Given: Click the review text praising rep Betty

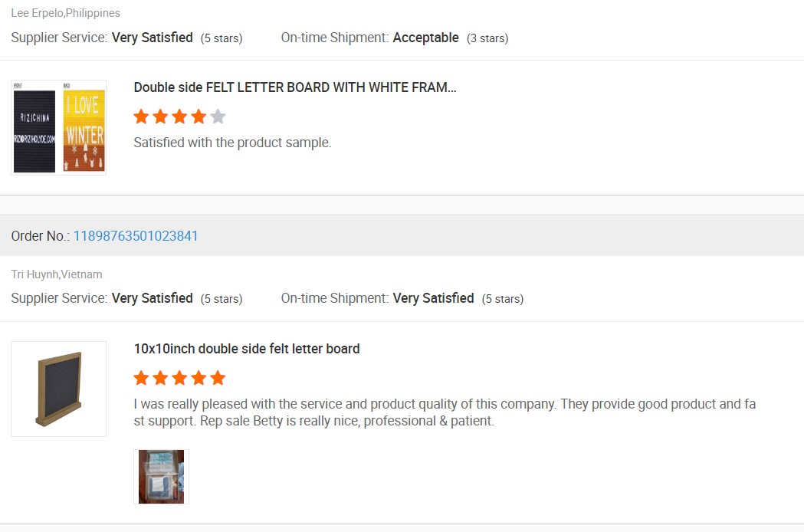Looking at the screenshot, I should 445,412.
